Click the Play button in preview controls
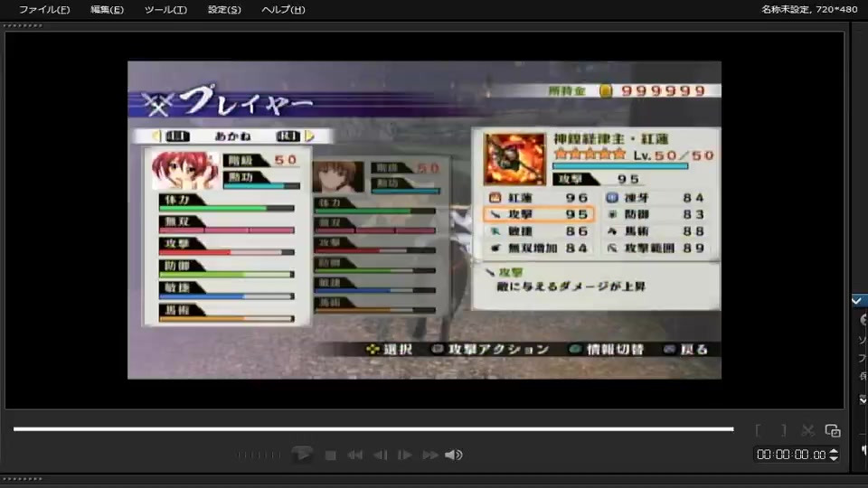Screen dimensions: 868x488 [x=302, y=455]
